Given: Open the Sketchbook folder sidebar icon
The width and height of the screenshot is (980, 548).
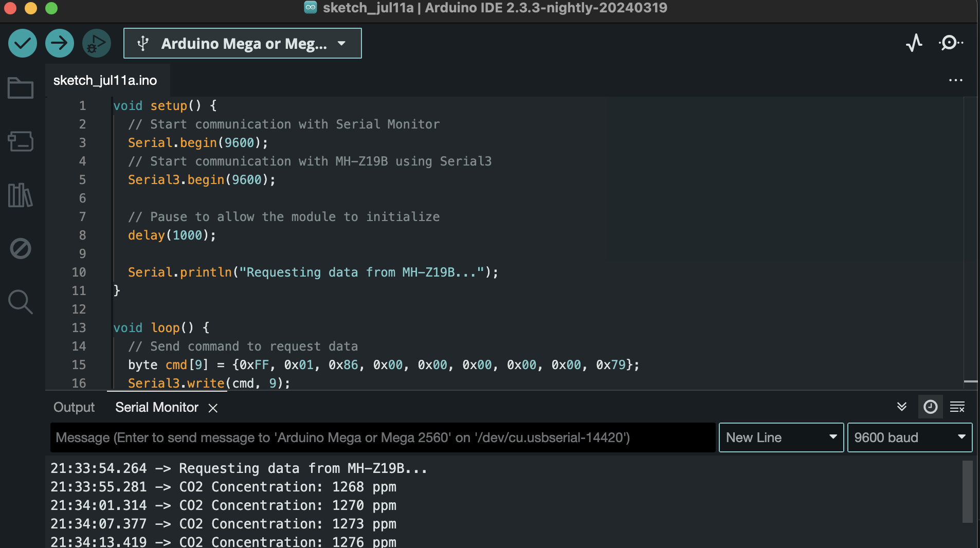Looking at the screenshot, I should point(21,88).
